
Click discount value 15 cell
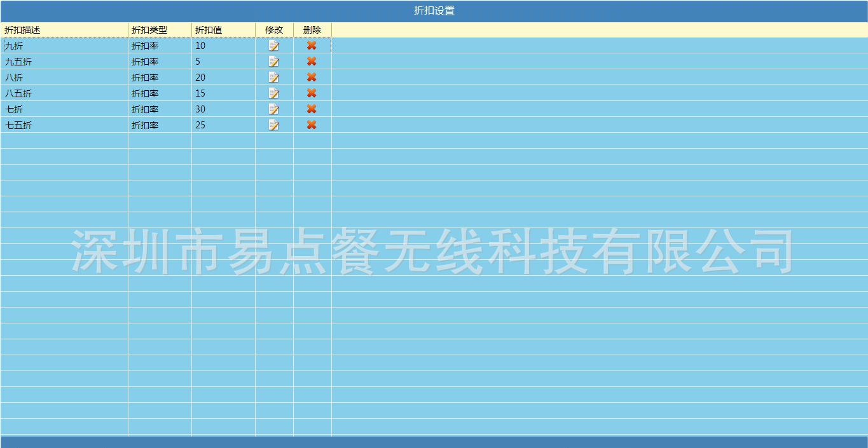point(223,93)
